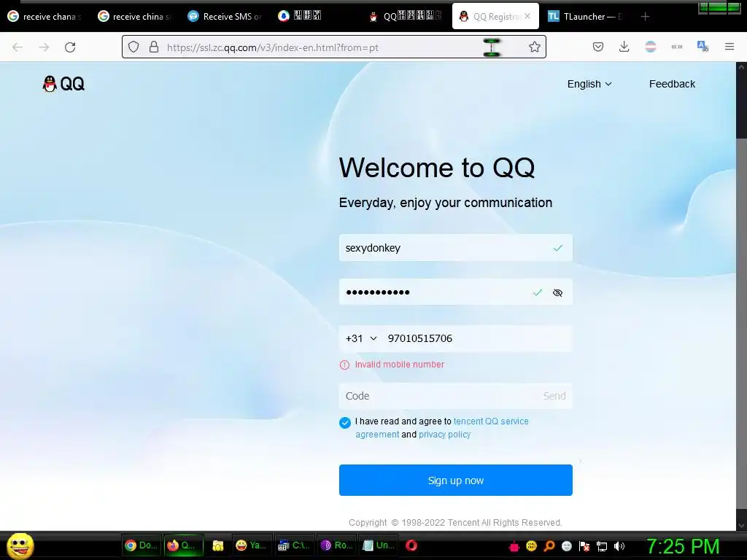
Task: Click the 'Welcome to QQ' heading
Action: 437,168
